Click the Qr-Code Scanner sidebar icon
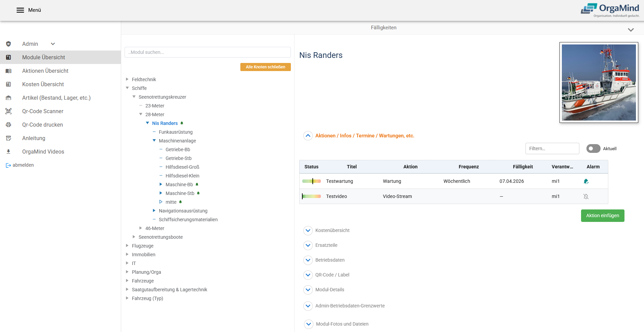644x332 pixels. (8, 111)
